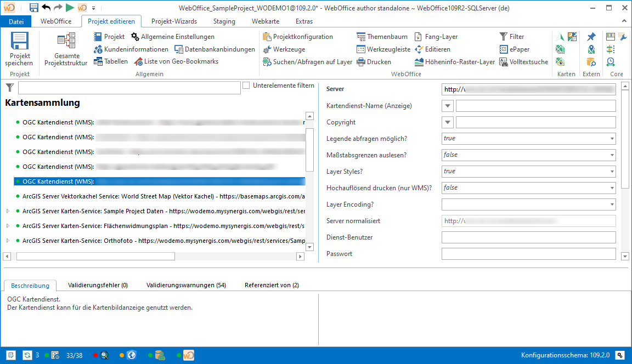The image size is (632, 364).
Task: Expand the Orthofoto Karten-Service tree node
Action: pos(8,241)
